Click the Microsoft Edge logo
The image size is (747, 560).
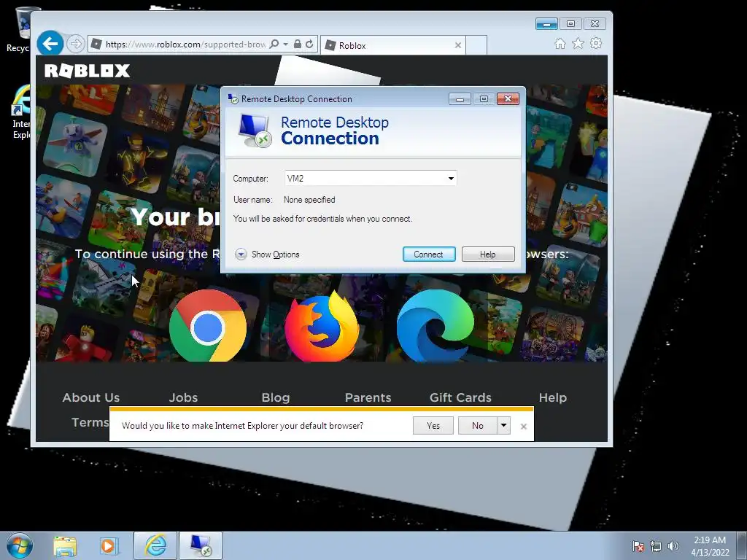click(435, 326)
